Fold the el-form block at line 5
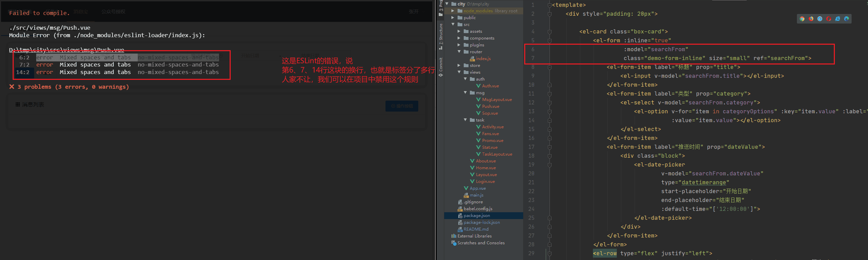The height and width of the screenshot is (260, 868). [550, 41]
